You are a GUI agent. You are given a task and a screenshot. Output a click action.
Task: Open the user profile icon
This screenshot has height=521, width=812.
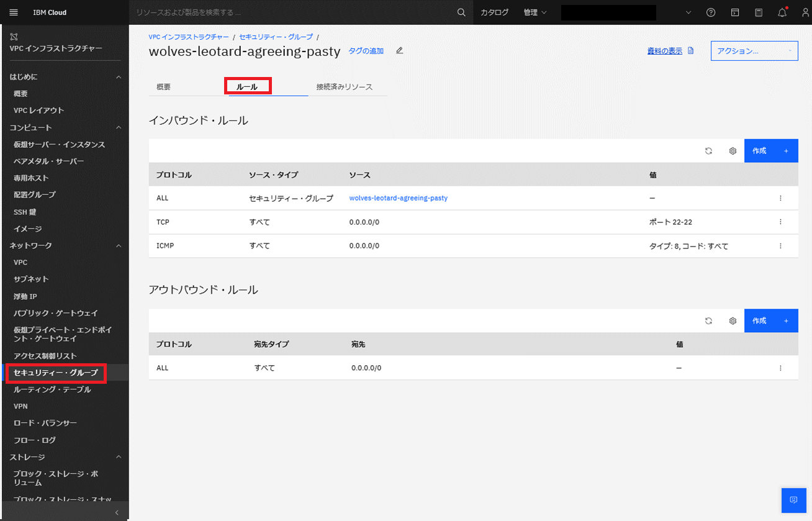pos(805,12)
